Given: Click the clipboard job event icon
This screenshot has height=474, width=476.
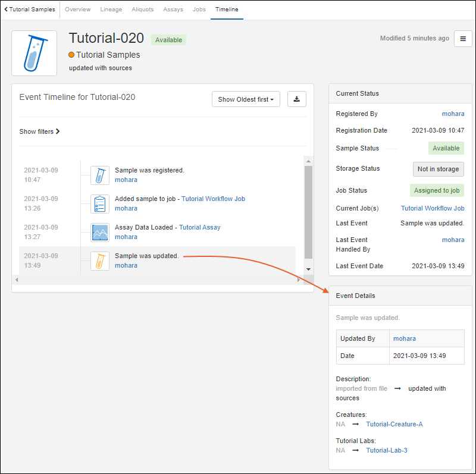Looking at the screenshot, I should click(x=100, y=203).
